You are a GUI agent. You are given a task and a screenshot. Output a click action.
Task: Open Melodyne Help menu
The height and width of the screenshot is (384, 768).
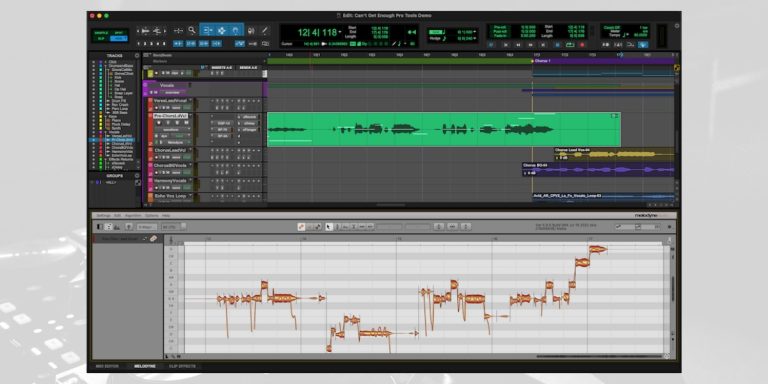(x=166, y=216)
